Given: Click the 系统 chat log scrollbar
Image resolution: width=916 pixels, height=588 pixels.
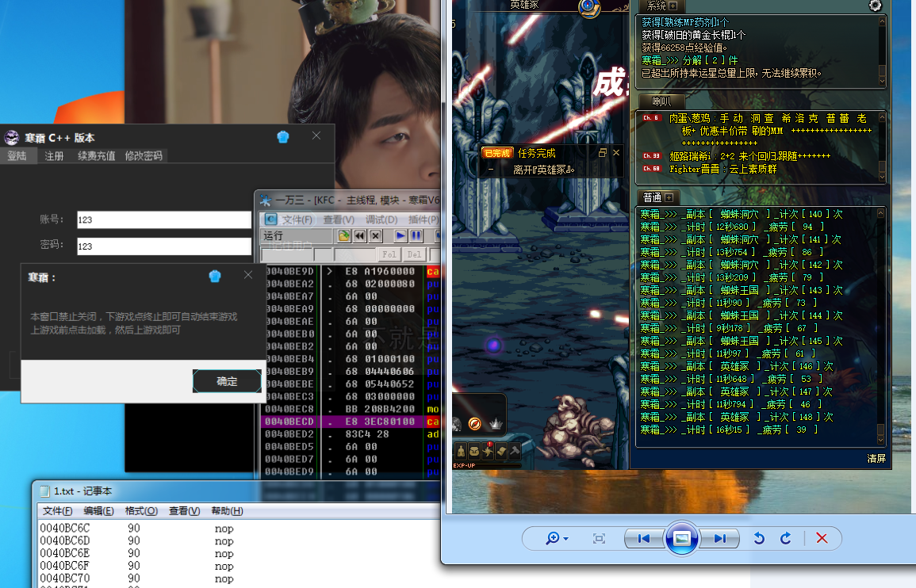Looking at the screenshot, I should tap(882, 52).
